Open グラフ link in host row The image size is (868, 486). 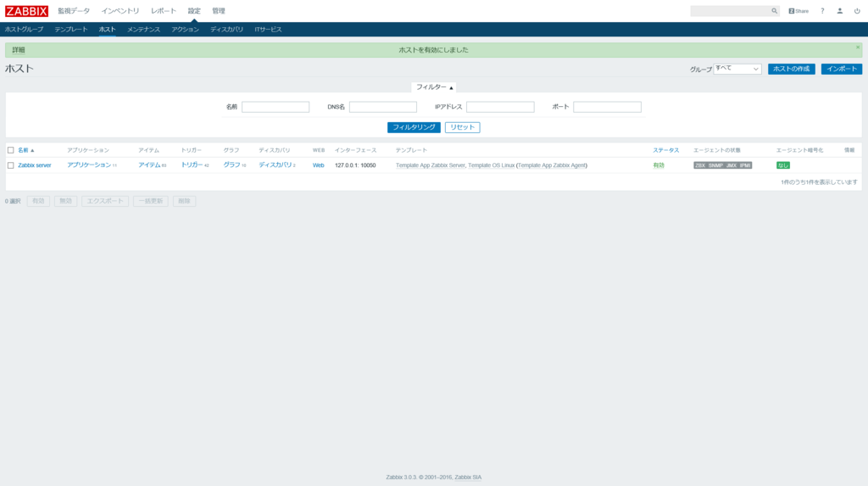tap(232, 165)
